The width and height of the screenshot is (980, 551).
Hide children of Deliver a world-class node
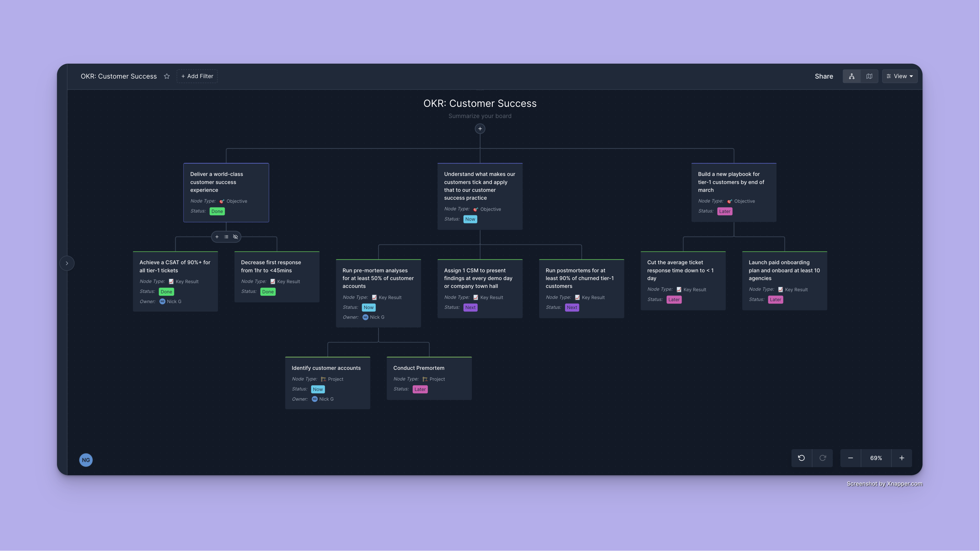[x=235, y=237]
